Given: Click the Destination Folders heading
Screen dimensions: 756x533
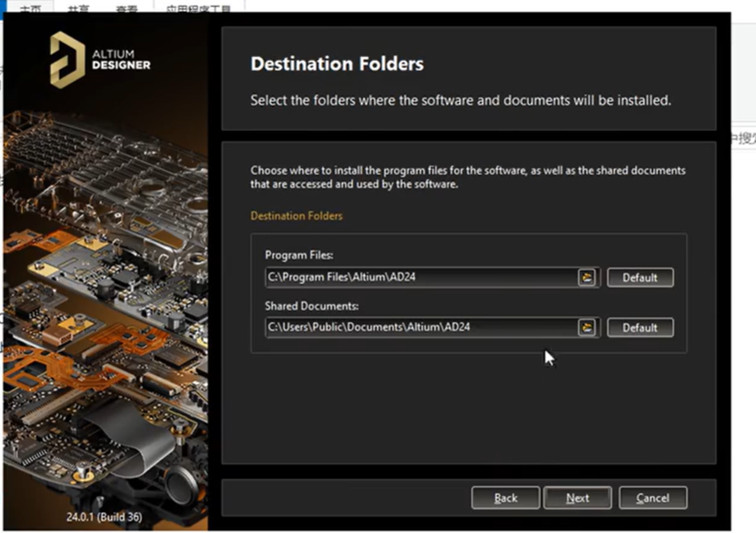Looking at the screenshot, I should pyautogui.click(x=337, y=64).
